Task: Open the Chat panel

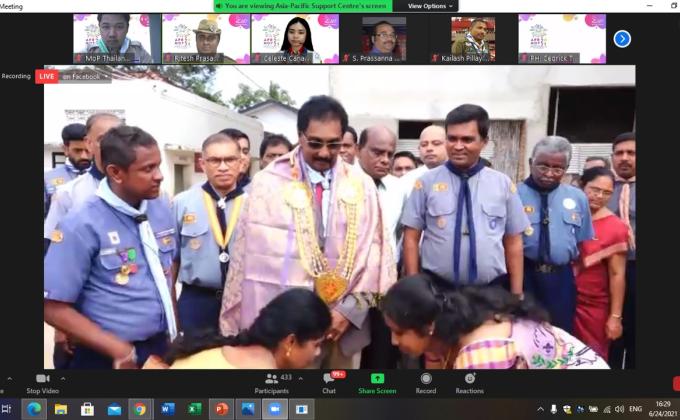Action: coord(329,384)
